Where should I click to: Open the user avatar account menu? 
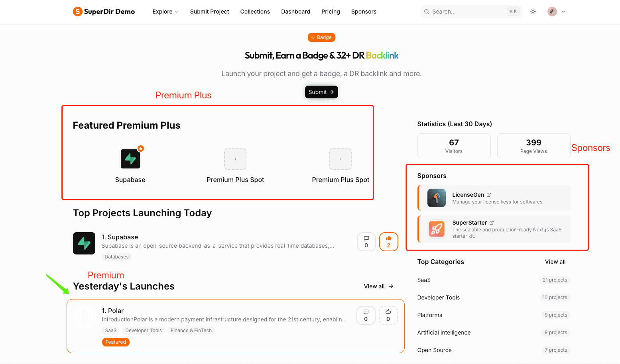(552, 12)
